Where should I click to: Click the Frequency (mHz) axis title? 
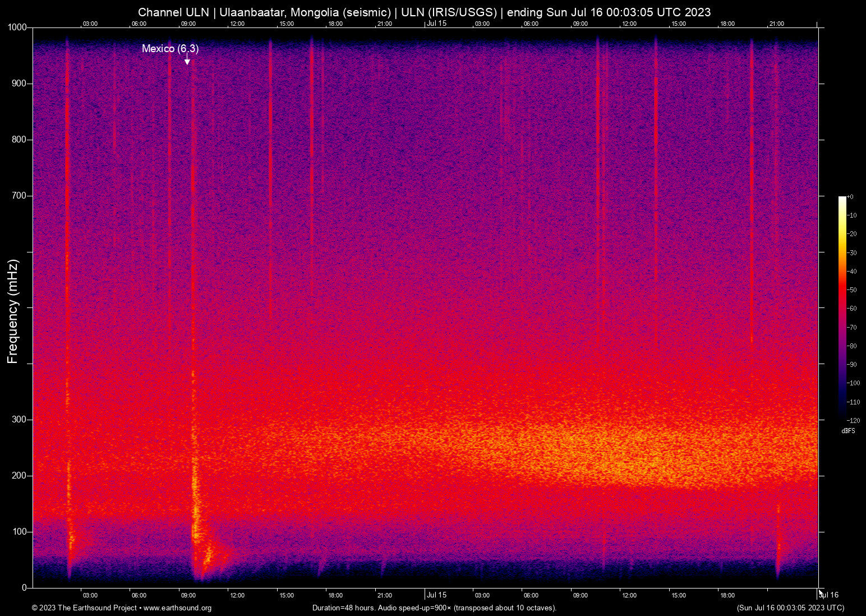(13, 311)
